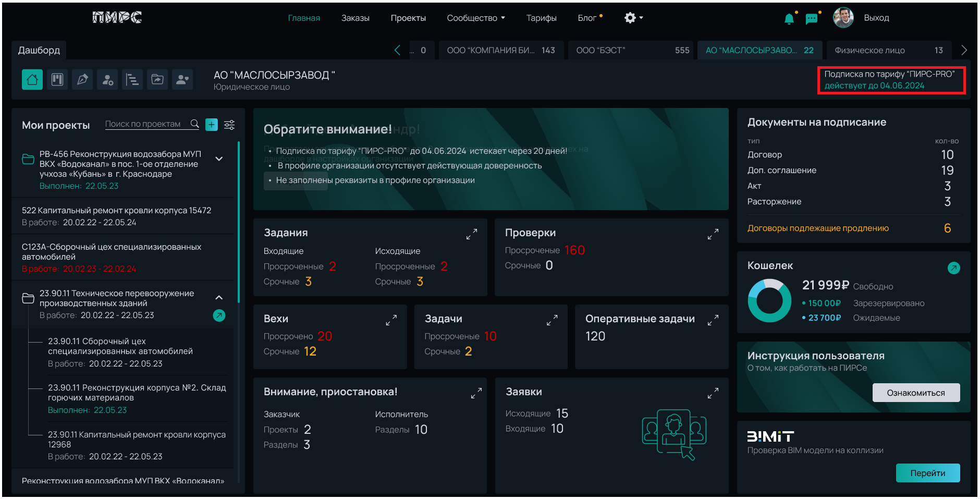Open notifications bell icon
Image resolution: width=980 pixels, height=499 pixels.
pyautogui.click(x=789, y=19)
